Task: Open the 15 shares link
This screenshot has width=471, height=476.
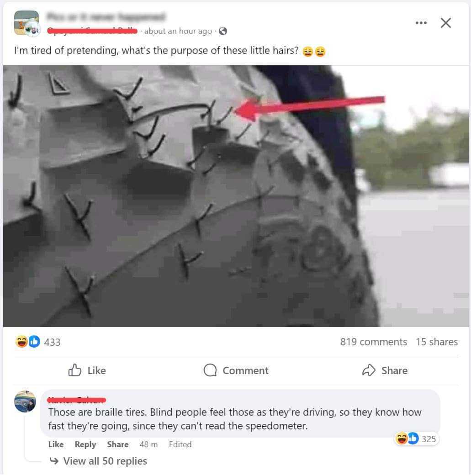Action: (x=437, y=342)
